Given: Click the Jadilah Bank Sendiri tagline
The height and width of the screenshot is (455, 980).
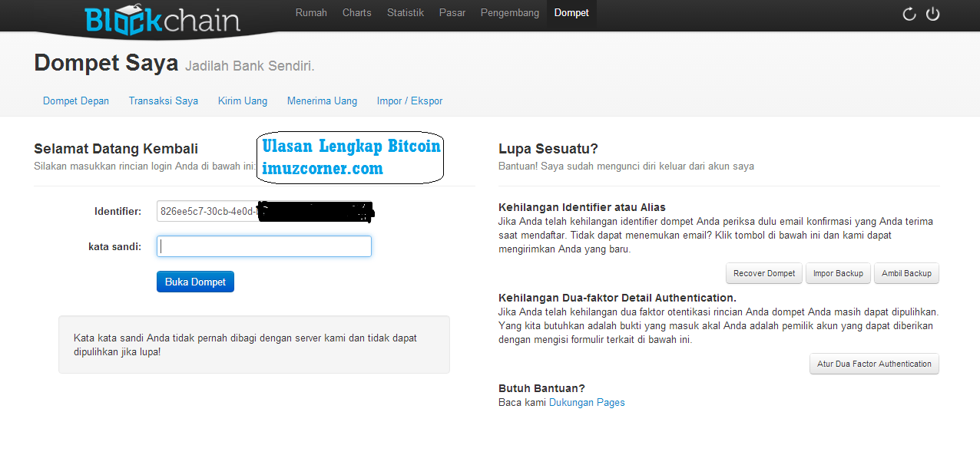Looking at the screenshot, I should coord(250,66).
